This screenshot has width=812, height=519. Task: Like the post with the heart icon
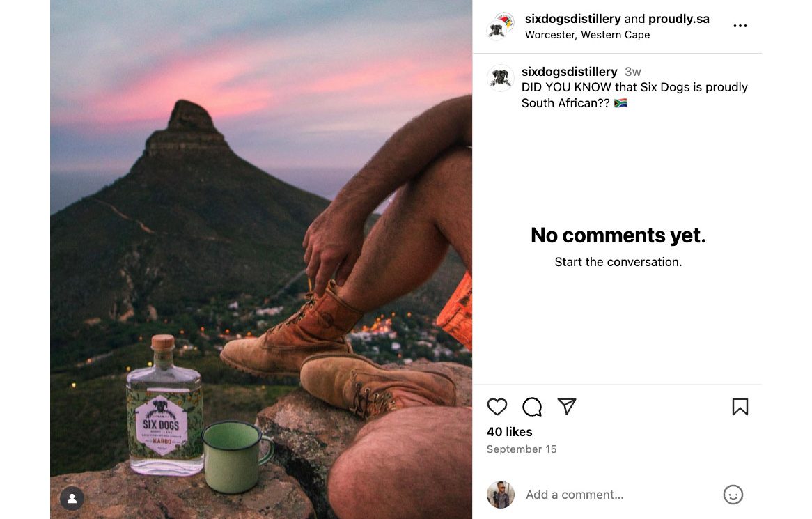pyautogui.click(x=497, y=407)
